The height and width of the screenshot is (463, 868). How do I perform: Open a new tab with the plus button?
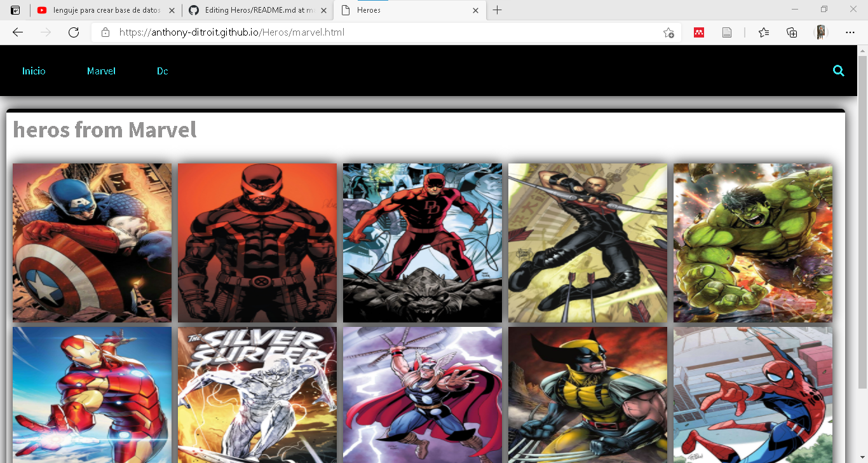497,10
